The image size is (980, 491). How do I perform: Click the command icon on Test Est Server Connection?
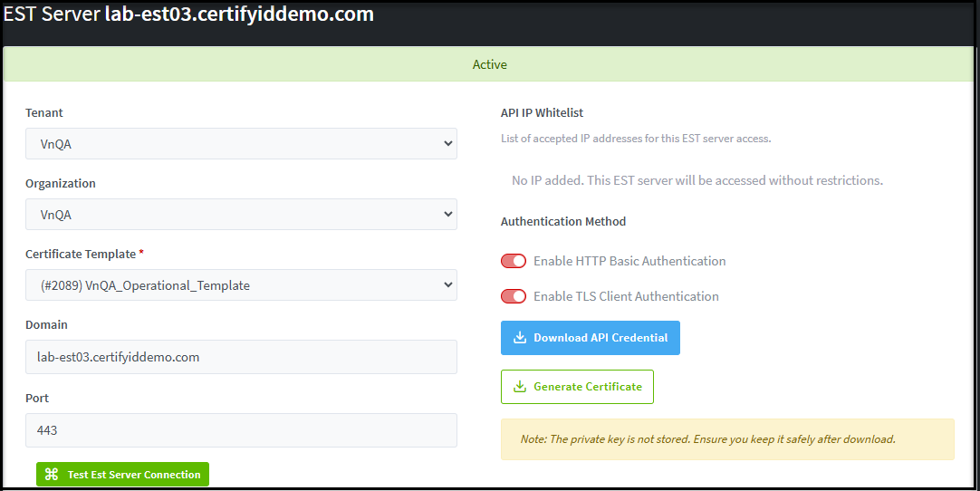[52, 475]
